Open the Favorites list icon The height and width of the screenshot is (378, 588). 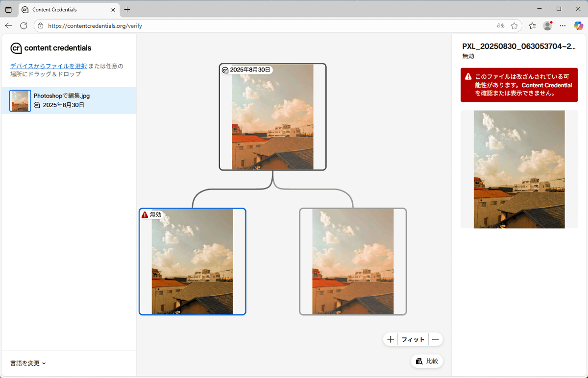point(533,25)
